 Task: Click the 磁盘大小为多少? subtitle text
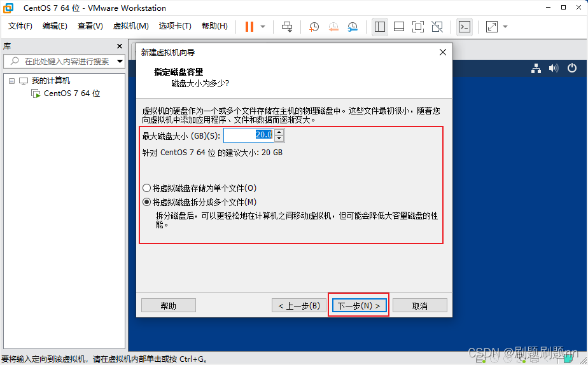[x=200, y=83]
